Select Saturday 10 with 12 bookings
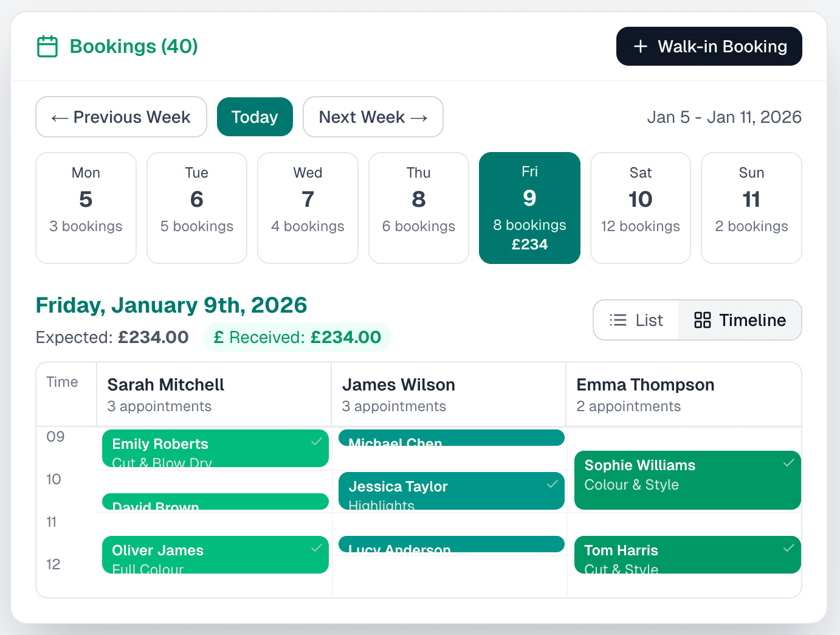The image size is (840, 635). coord(640,207)
